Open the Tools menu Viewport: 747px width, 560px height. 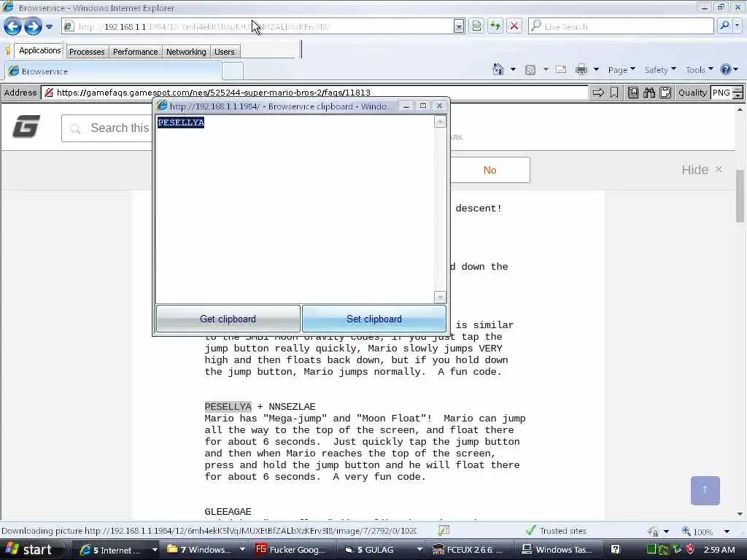click(699, 70)
